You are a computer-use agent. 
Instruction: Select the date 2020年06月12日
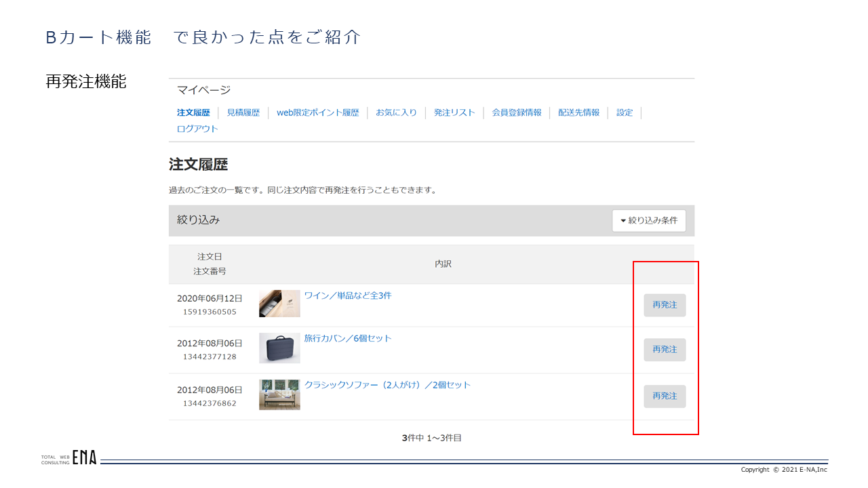tap(210, 298)
